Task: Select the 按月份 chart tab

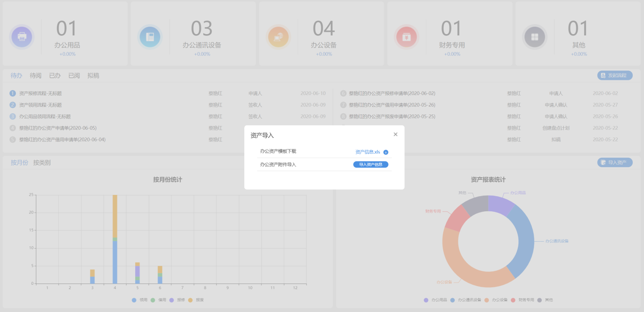Action: (x=19, y=162)
